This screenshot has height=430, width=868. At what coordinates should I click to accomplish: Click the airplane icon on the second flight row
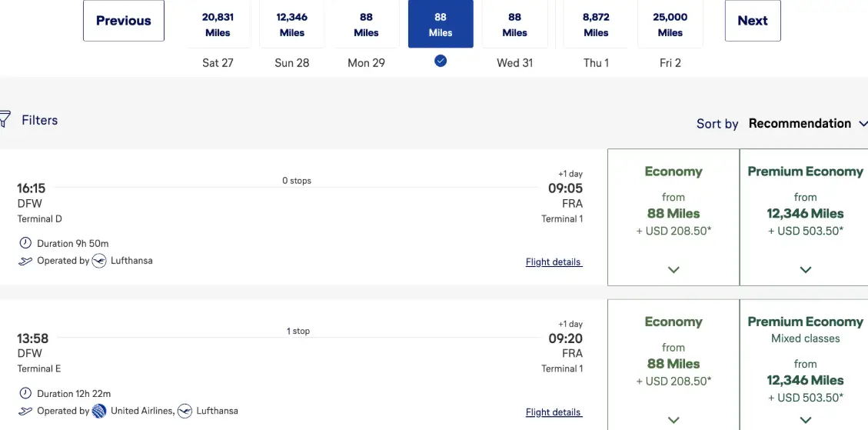(x=25, y=411)
